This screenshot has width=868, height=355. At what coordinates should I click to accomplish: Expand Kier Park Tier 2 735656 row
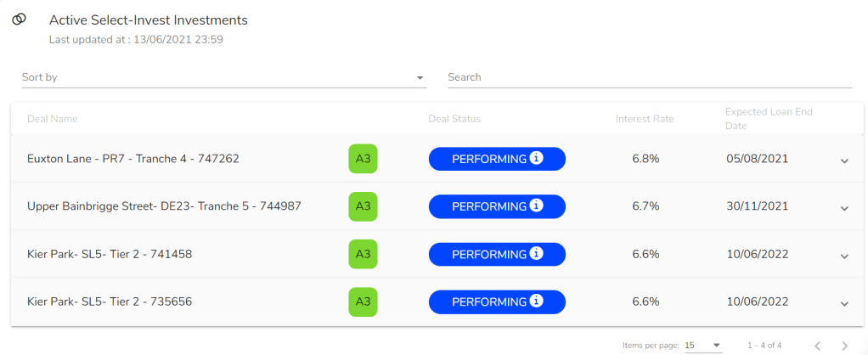point(844,303)
